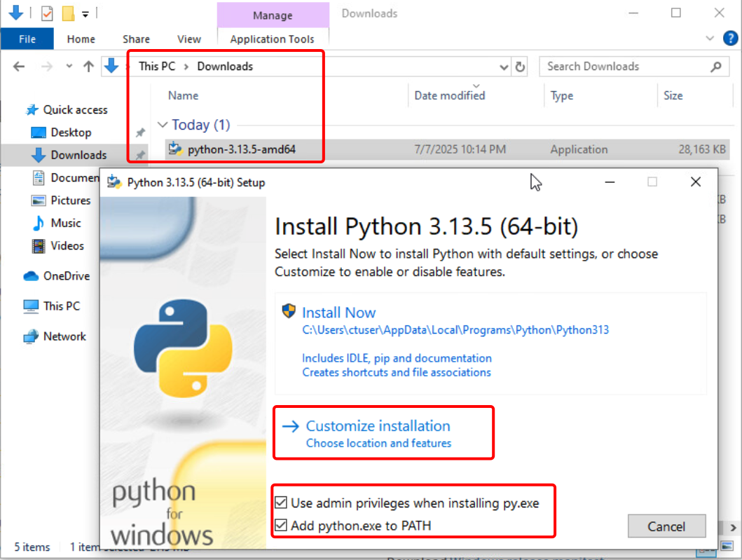Open Properties via the quick access toolbar icon
Viewport: 742px width, 560px height.
tap(46, 13)
